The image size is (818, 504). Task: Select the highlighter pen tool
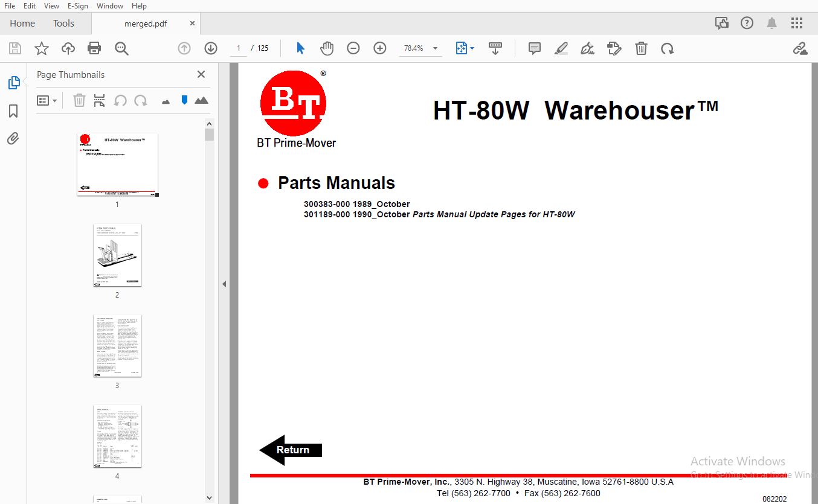coord(561,48)
